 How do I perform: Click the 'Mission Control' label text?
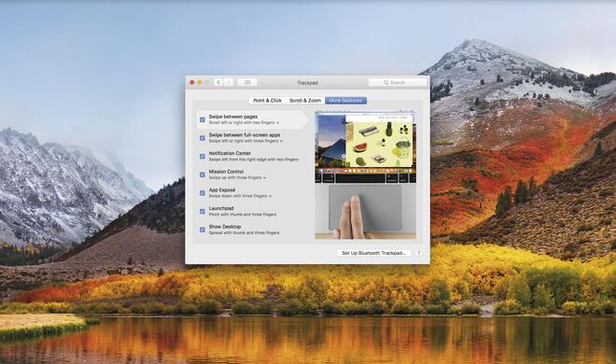(x=226, y=172)
